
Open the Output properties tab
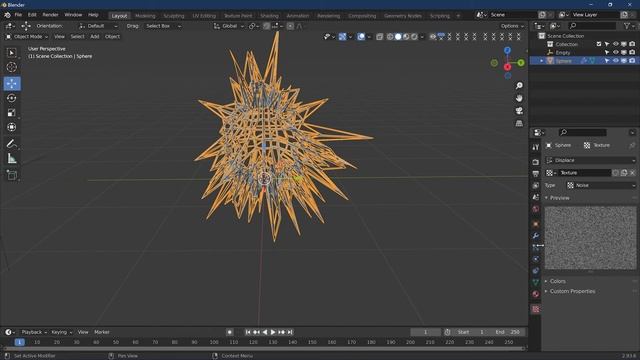click(536, 174)
